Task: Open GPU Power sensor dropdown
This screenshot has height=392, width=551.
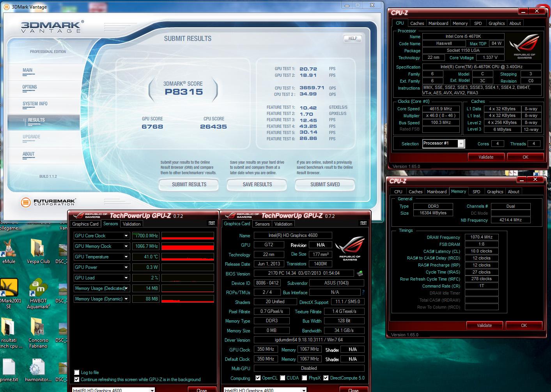Action: pyautogui.click(x=126, y=267)
